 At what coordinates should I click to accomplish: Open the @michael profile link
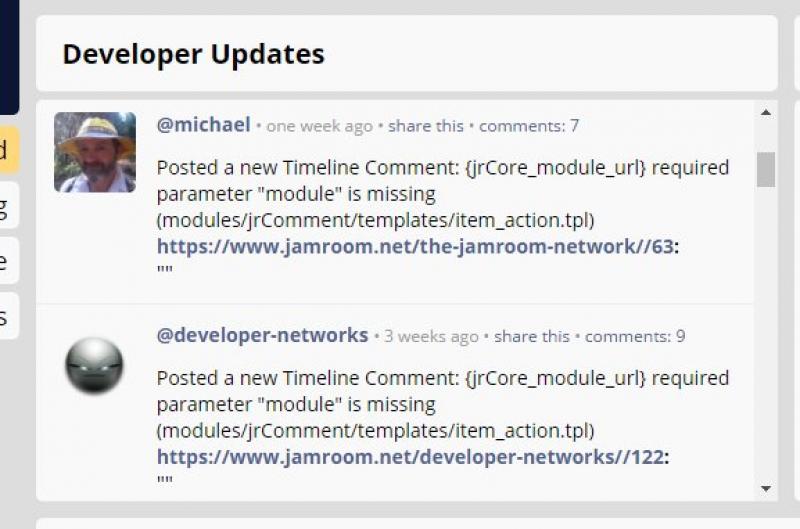[x=204, y=125]
